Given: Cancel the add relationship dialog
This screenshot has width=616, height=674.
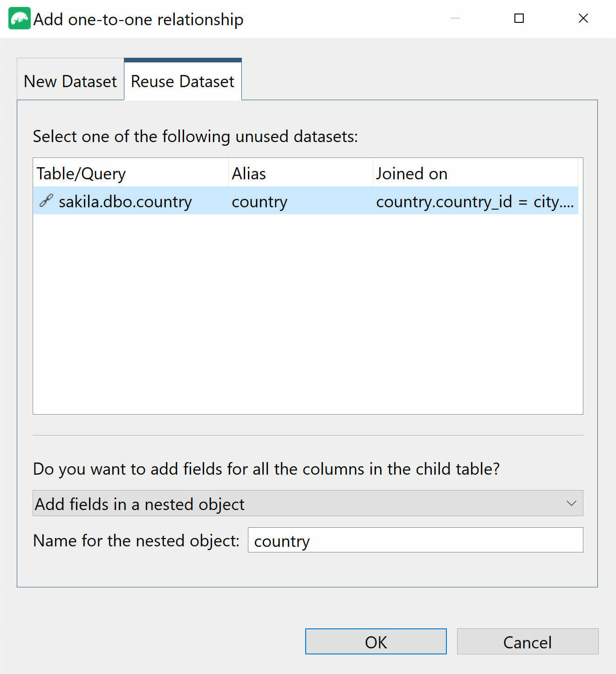Looking at the screenshot, I should [527, 642].
